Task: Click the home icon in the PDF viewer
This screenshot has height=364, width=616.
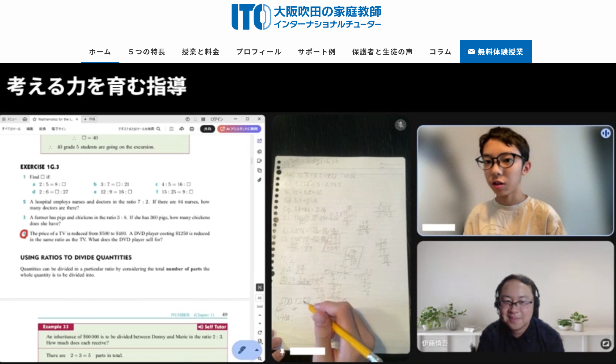Action: pyautogui.click(x=25, y=119)
